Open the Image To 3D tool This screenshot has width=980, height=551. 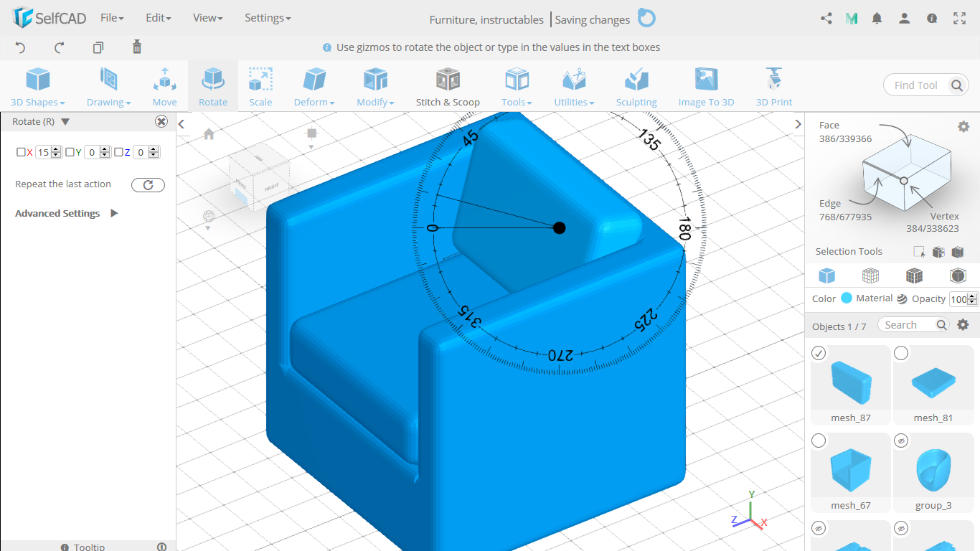(x=706, y=86)
